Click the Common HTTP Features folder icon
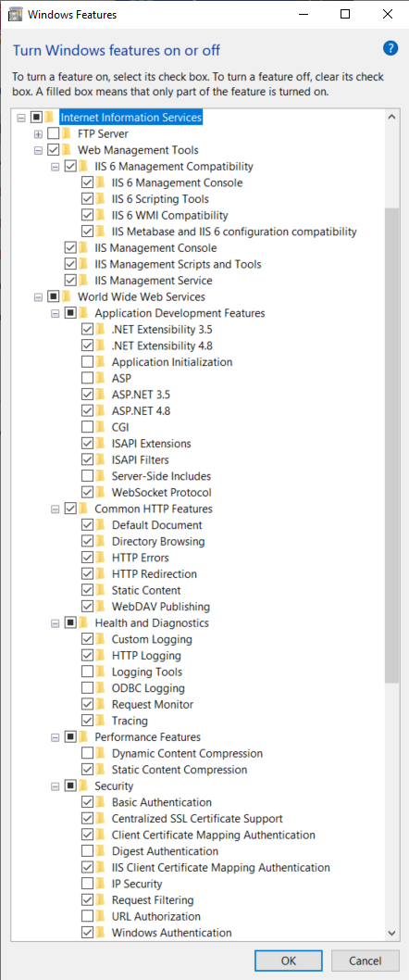The image size is (409, 980). click(x=83, y=509)
